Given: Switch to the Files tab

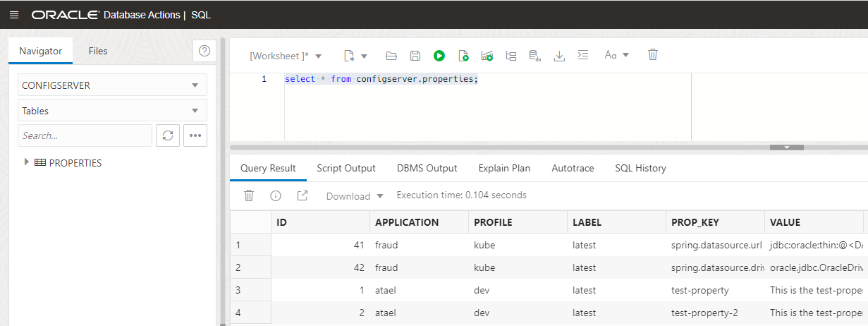Looking at the screenshot, I should pyautogui.click(x=98, y=51).
